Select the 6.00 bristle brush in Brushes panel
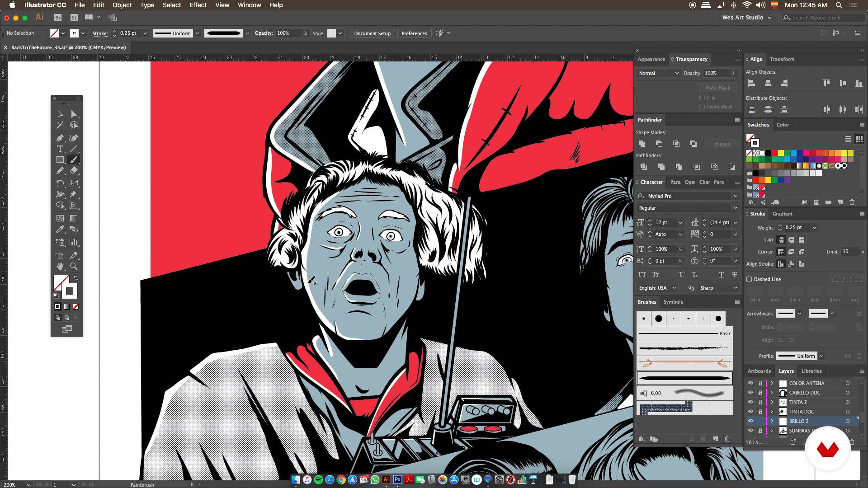 pyautogui.click(x=684, y=393)
